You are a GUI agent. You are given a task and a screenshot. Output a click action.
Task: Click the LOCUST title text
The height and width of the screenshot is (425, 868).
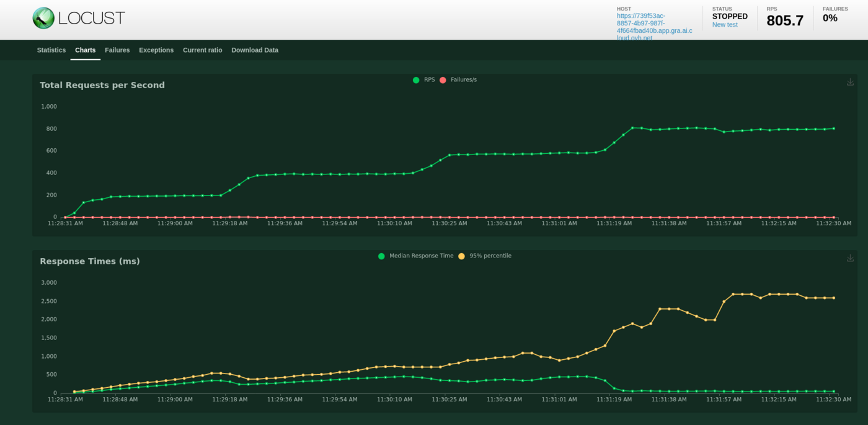tap(91, 18)
